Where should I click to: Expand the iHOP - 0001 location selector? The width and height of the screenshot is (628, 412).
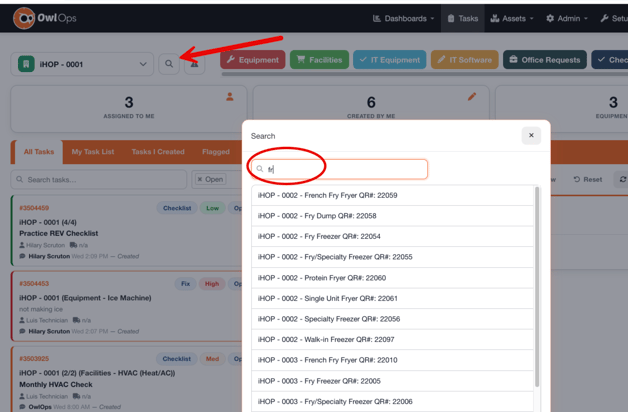pos(82,64)
